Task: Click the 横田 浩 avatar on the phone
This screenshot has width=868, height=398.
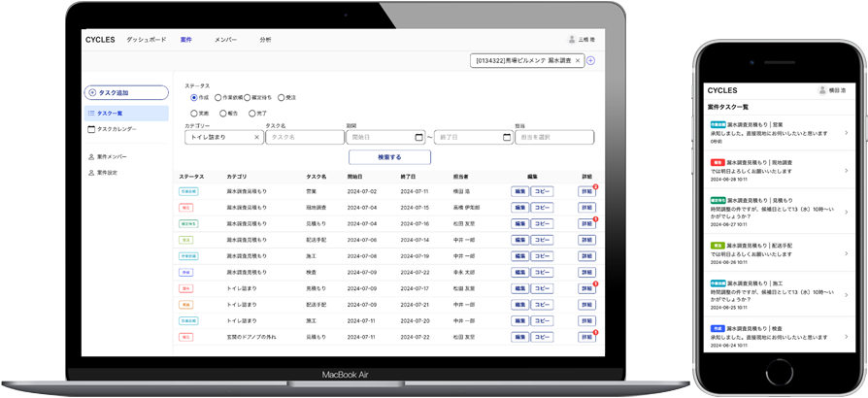Action: 822,90
